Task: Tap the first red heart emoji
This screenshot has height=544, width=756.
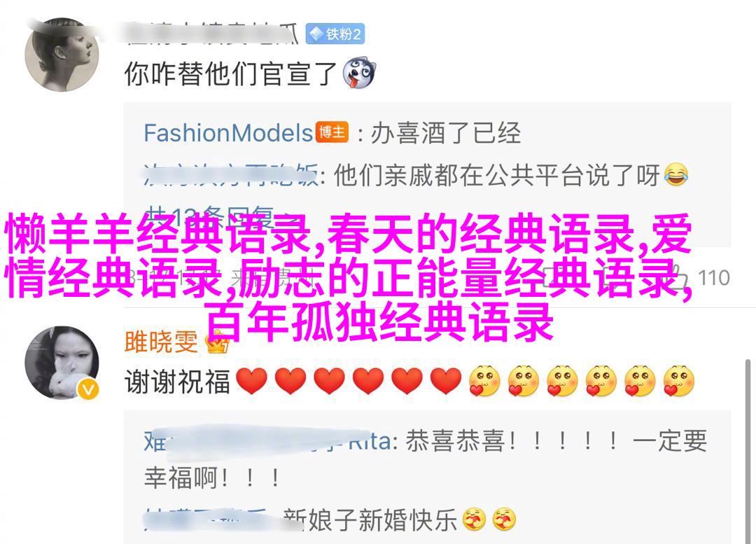Action: pos(252,382)
